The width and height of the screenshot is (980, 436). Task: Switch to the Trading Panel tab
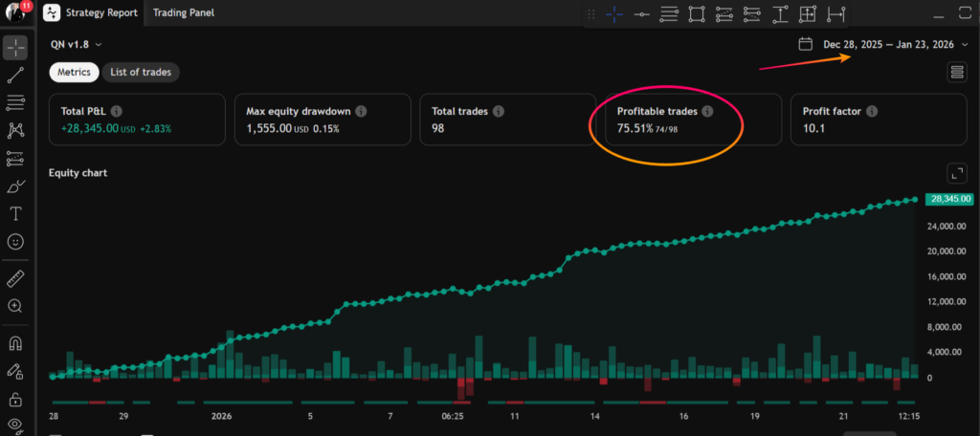pos(184,13)
